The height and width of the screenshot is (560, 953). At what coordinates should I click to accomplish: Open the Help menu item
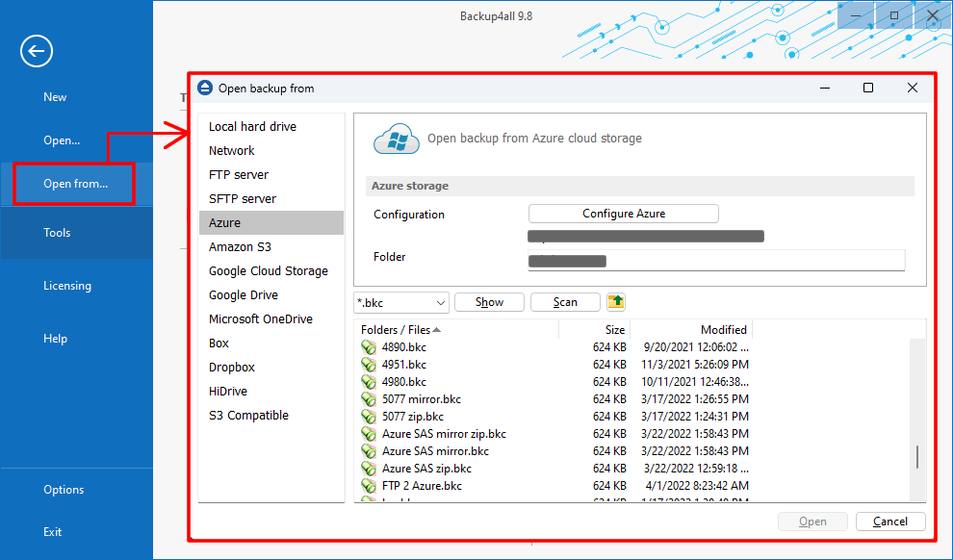pyautogui.click(x=55, y=338)
